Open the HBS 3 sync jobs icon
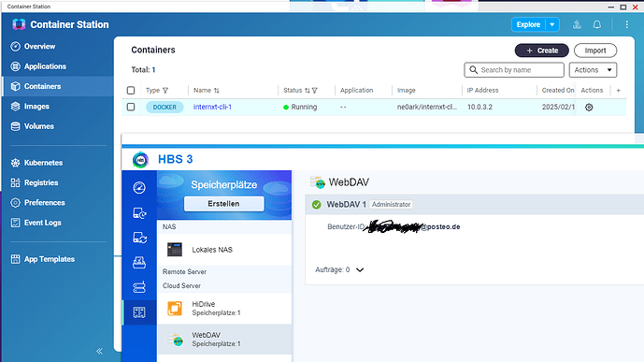The width and height of the screenshot is (644, 362). pos(139,238)
